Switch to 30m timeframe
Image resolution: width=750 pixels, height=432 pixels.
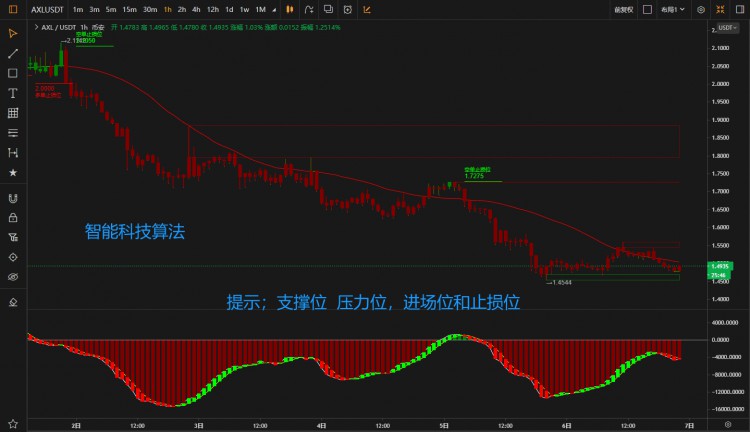150,10
